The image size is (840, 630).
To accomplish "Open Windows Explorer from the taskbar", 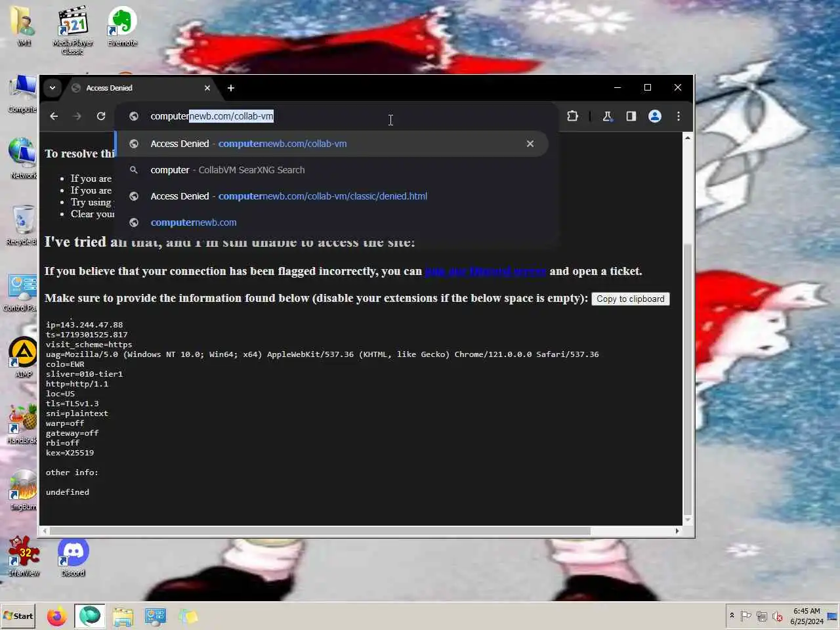I will [x=123, y=616].
